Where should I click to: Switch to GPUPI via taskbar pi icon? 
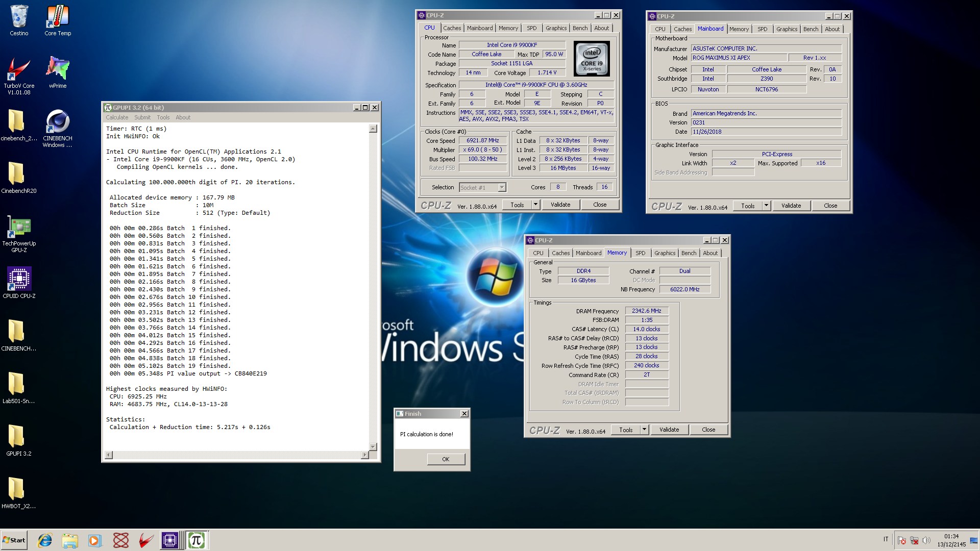coord(196,540)
